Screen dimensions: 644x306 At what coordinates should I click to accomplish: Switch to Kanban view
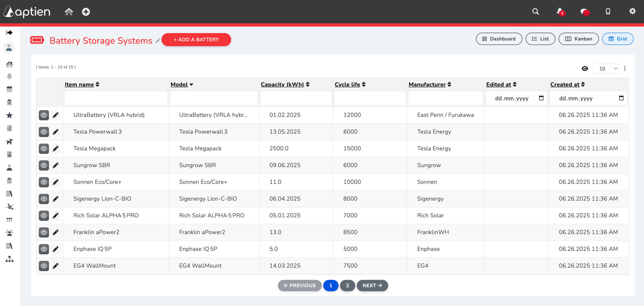(x=579, y=39)
